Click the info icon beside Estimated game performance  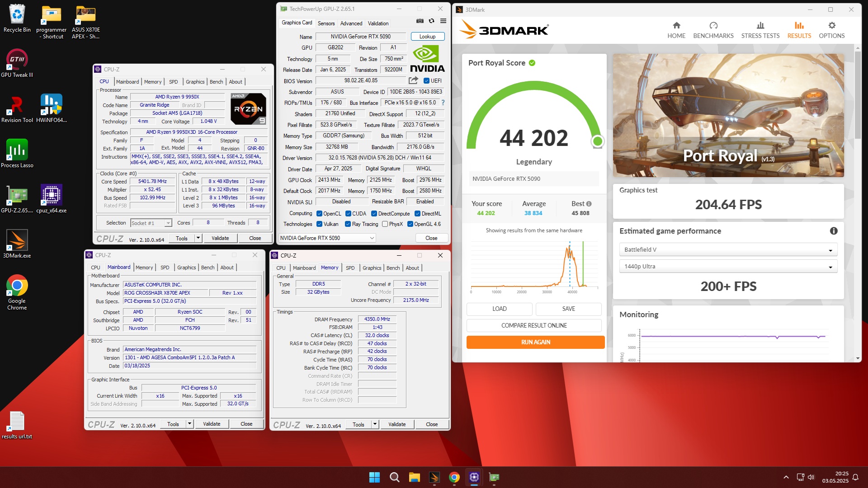[834, 231]
